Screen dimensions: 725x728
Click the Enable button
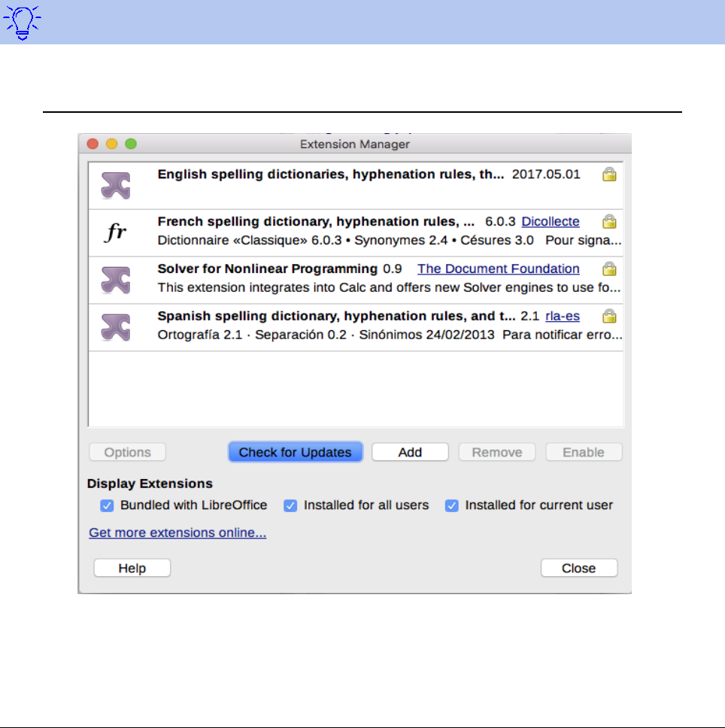[584, 452]
